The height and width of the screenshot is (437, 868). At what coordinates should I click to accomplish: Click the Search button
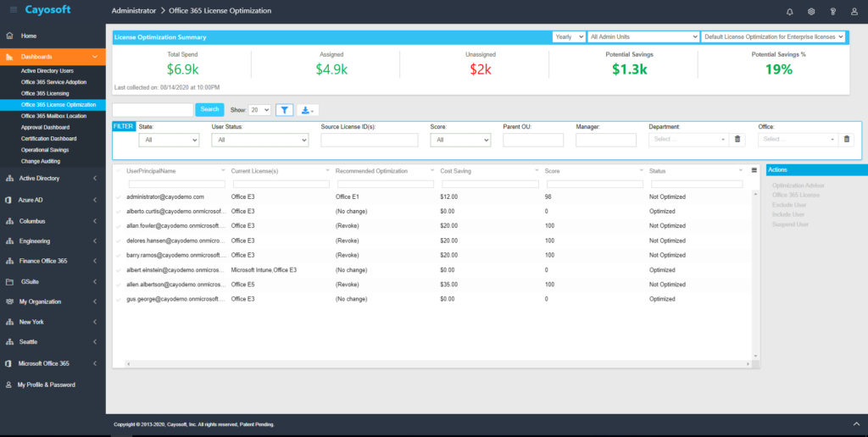coord(210,109)
